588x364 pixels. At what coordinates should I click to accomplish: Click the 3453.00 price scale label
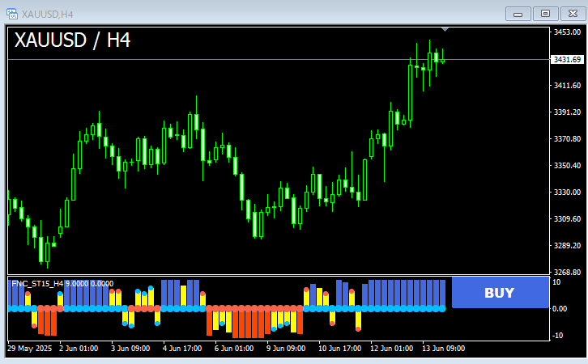(568, 32)
